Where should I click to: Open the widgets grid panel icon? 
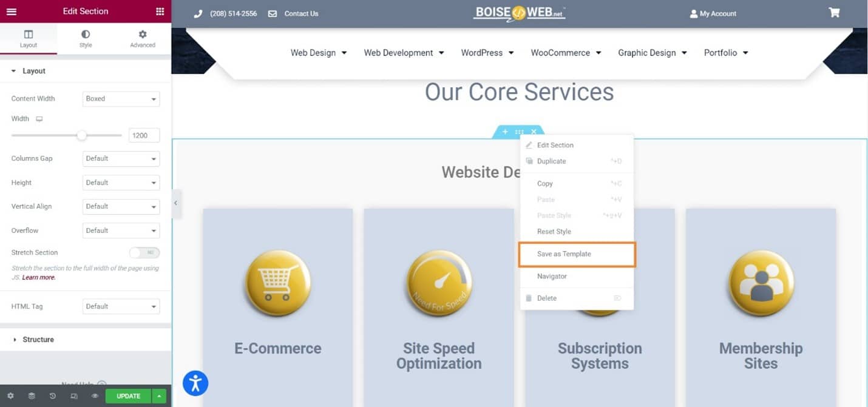(160, 12)
